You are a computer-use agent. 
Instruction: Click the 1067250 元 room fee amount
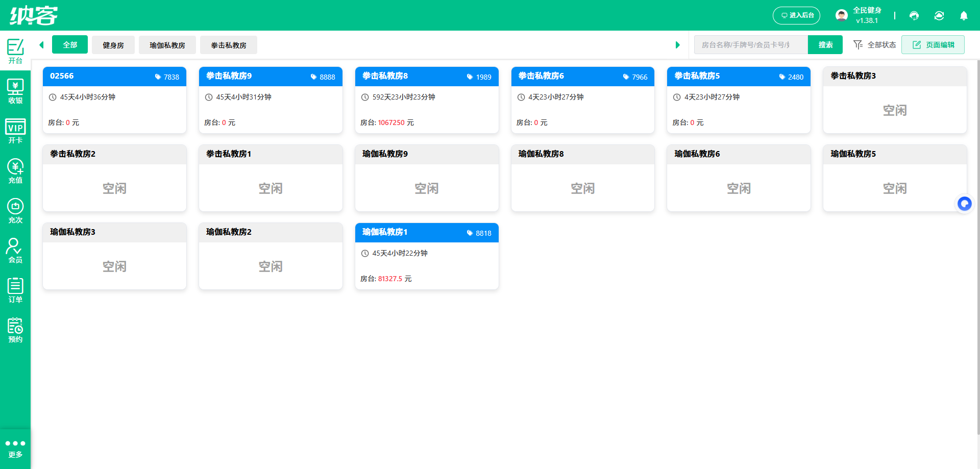tap(396, 123)
